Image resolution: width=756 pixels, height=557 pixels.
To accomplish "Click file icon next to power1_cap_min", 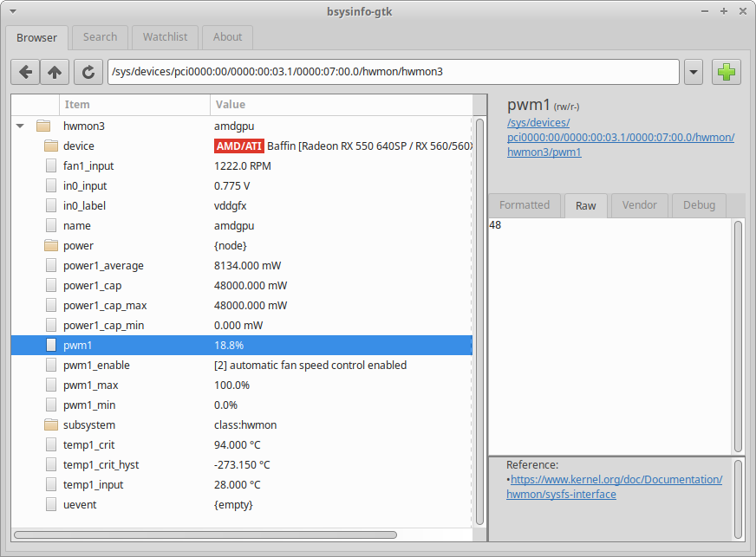I will click(50, 325).
